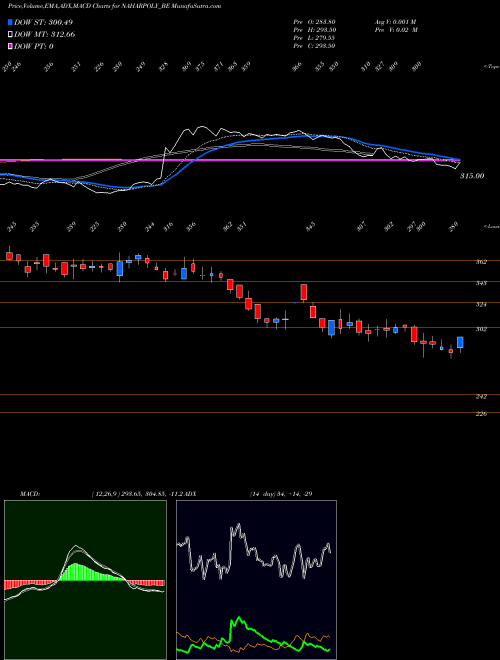Screen dimensions: 500x660
Task: Click the 226 price level label
Action: (x=481, y=414)
